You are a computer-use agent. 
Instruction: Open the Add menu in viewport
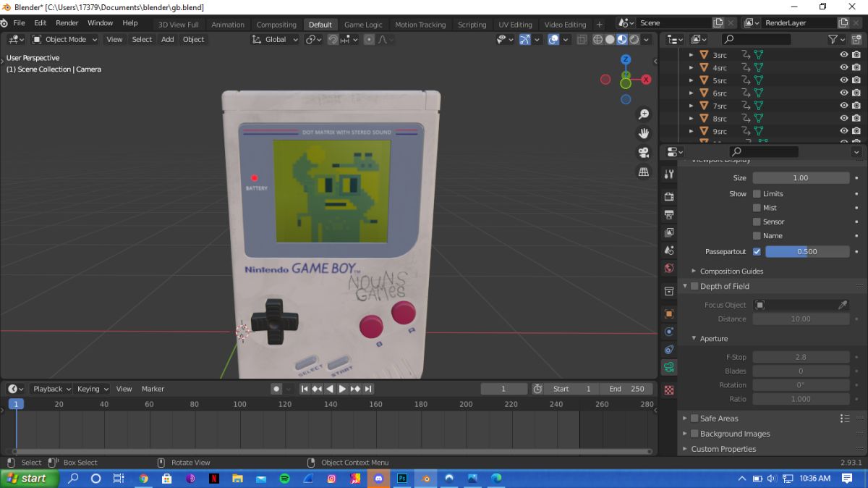tap(167, 39)
